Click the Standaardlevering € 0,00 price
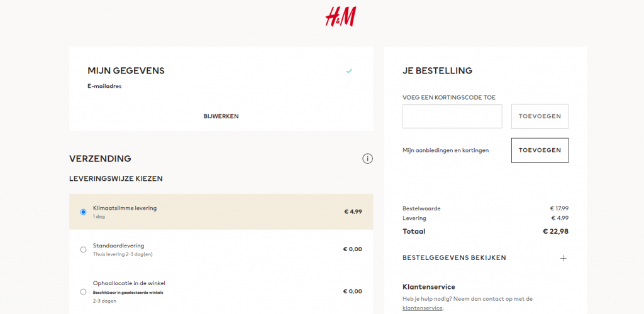The image size is (644, 314). 353,249
